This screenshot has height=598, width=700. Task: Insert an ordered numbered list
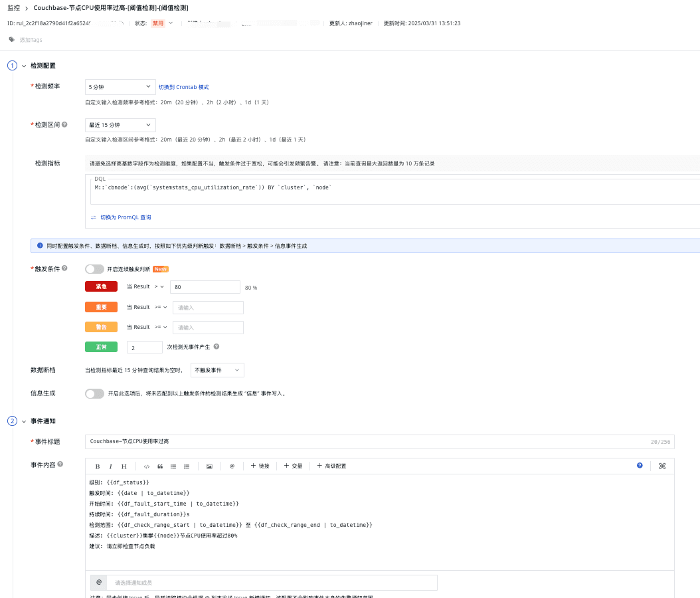point(187,466)
